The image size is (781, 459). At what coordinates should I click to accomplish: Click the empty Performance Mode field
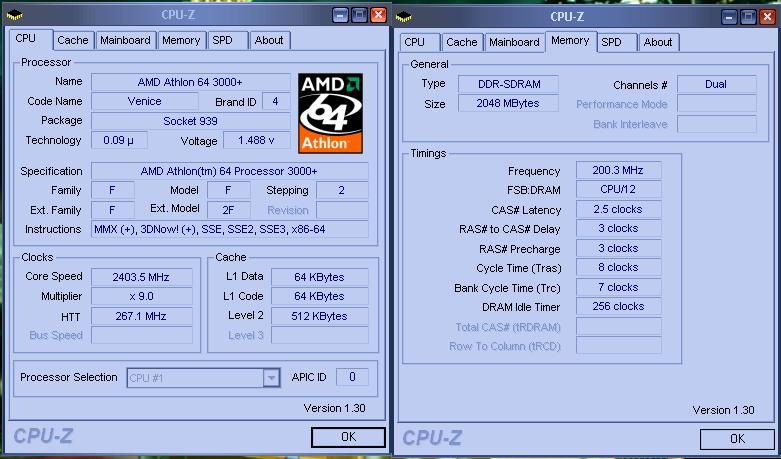pyautogui.click(x=716, y=104)
